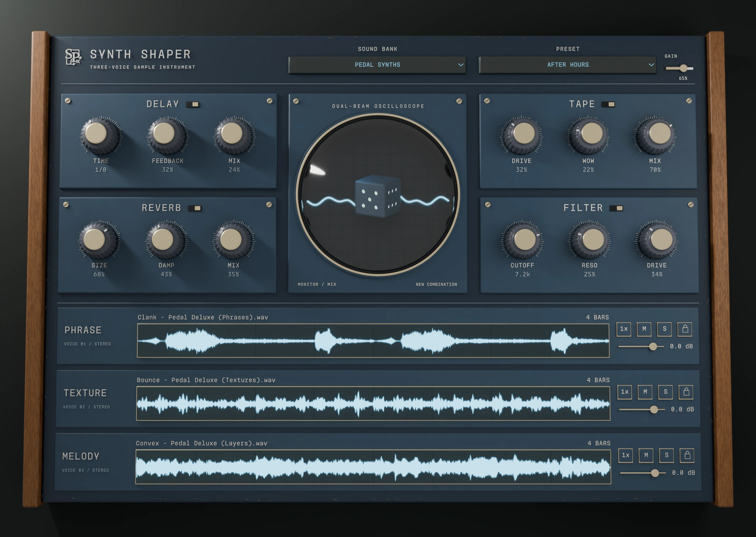Click the Synth Shaper SP logo

click(73, 57)
